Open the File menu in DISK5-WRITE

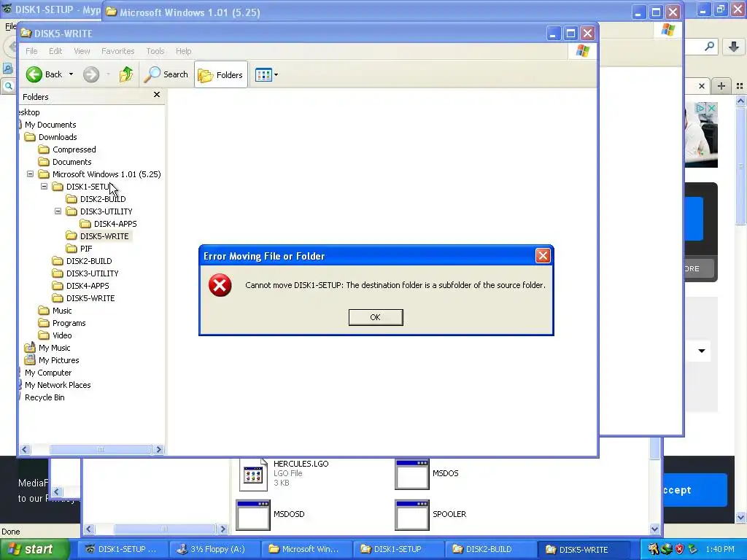[31, 51]
